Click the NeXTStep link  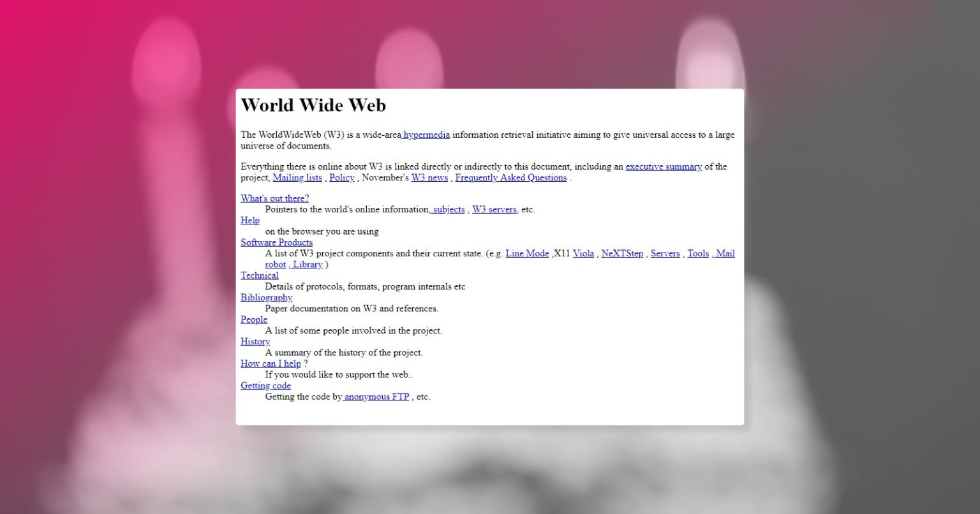tap(622, 253)
